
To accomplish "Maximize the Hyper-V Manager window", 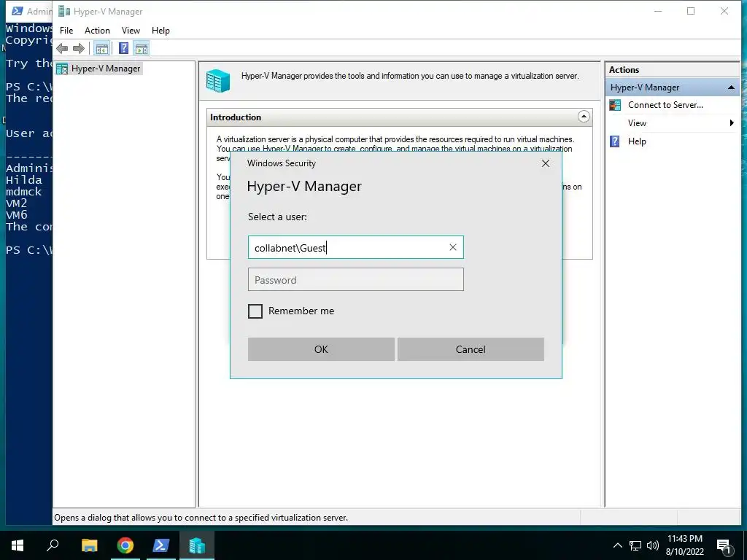I will (x=691, y=11).
